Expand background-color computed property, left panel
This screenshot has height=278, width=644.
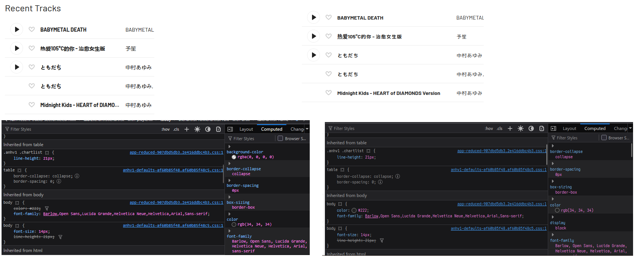(x=229, y=147)
